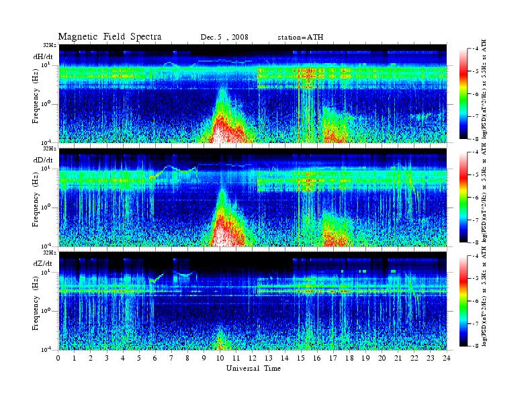Screen dimensions: 532x411
Task: Click hour "2" on the Universal Time axis
Action: point(91,358)
